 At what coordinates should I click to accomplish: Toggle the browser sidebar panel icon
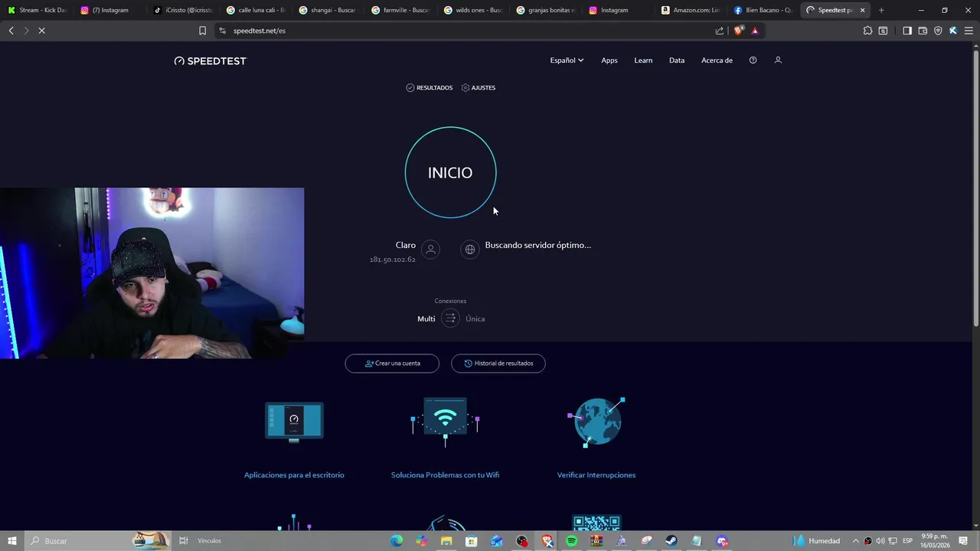(907, 31)
